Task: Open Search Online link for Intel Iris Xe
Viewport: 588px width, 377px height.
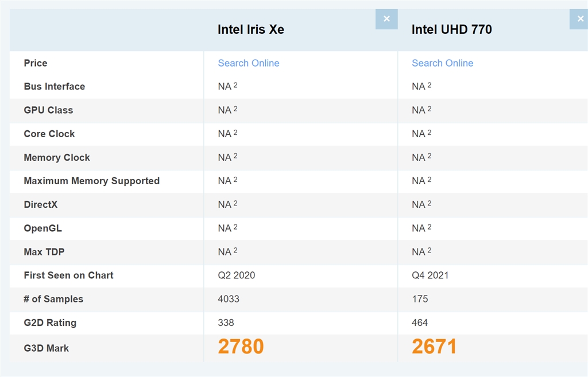Action: coord(249,63)
